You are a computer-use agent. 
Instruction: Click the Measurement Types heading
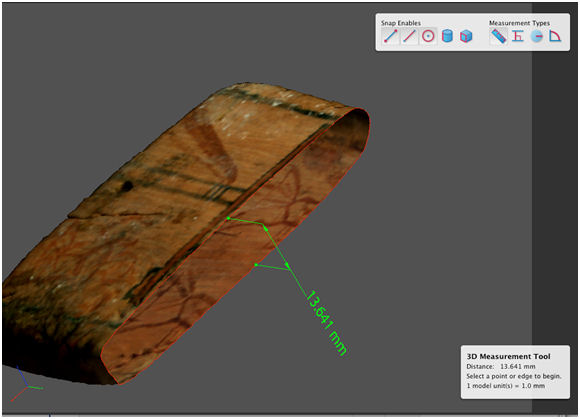(519, 23)
